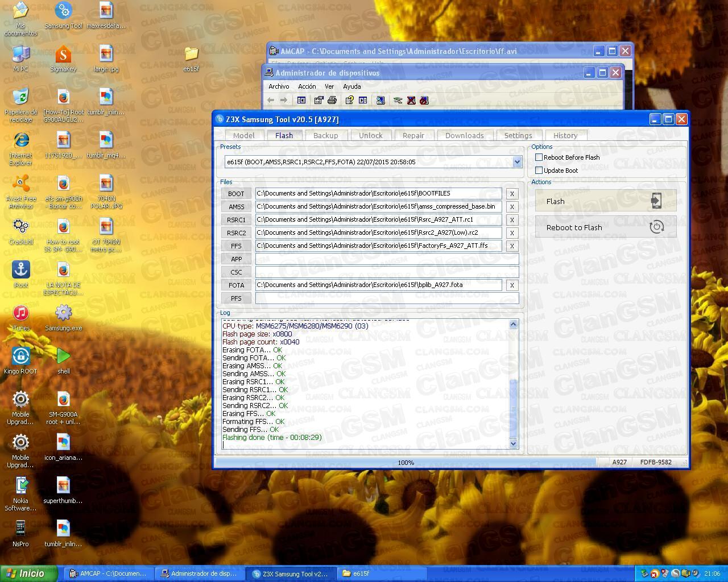This screenshot has height=582, width=728.
Task: Switch to the Settings tab
Action: (x=518, y=135)
